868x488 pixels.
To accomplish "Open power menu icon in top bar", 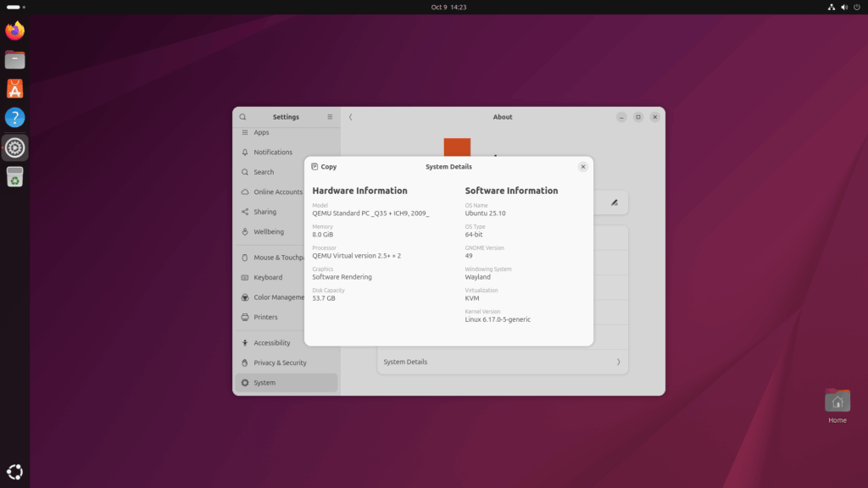I will pos(857,7).
